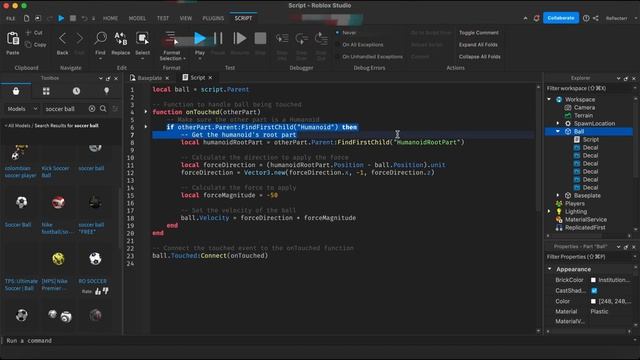Open the FILE menu
Screen dimensions: 640x360
tap(11, 18)
